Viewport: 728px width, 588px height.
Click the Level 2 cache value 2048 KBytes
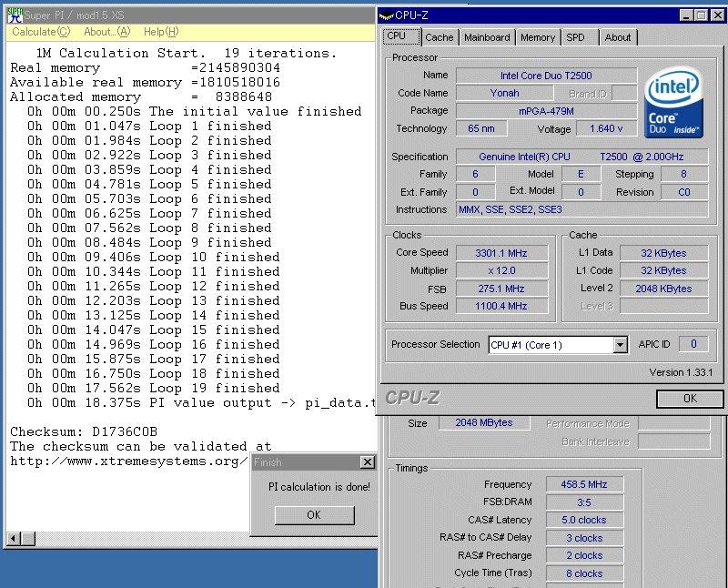pos(664,289)
